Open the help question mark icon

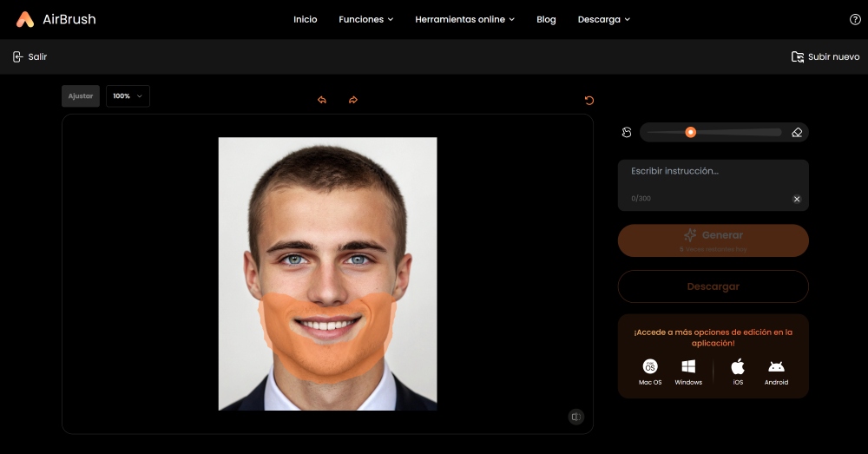[855, 19]
